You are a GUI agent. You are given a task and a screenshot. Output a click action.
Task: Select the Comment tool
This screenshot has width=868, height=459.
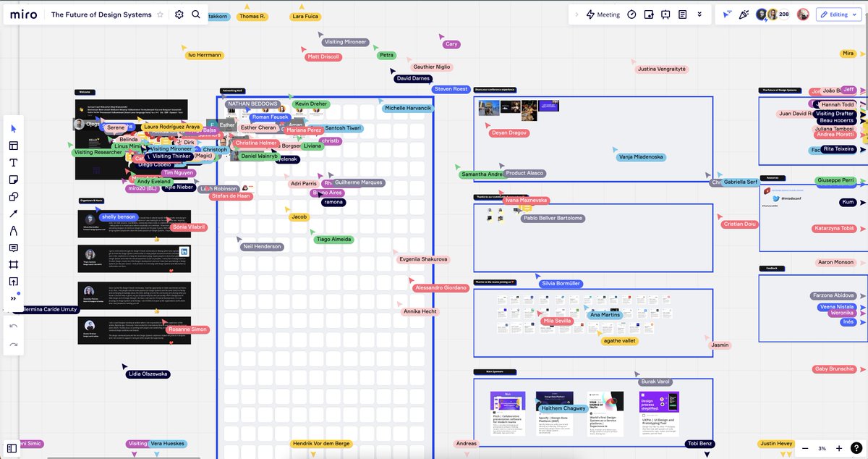point(13,248)
